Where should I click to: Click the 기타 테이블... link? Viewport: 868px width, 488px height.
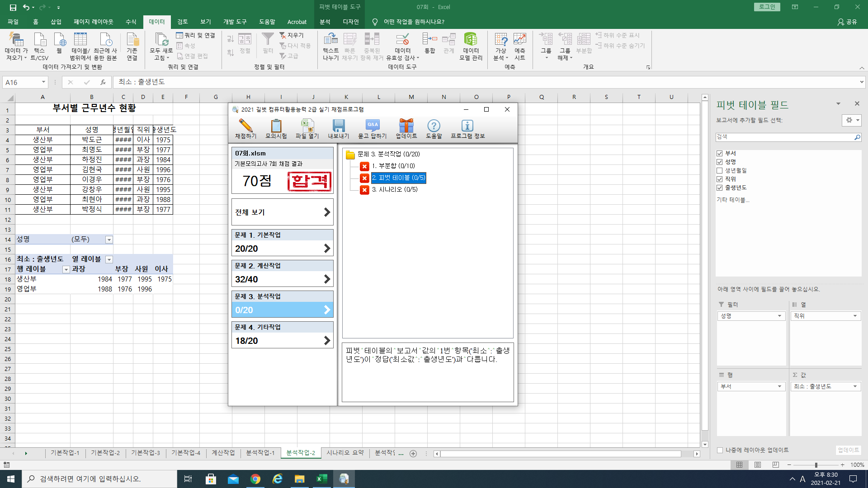tap(733, 200)
